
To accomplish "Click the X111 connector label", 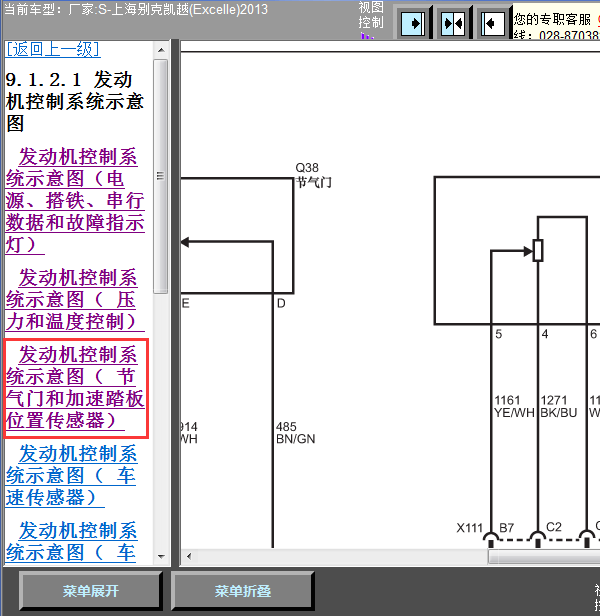I will point(469,528).
